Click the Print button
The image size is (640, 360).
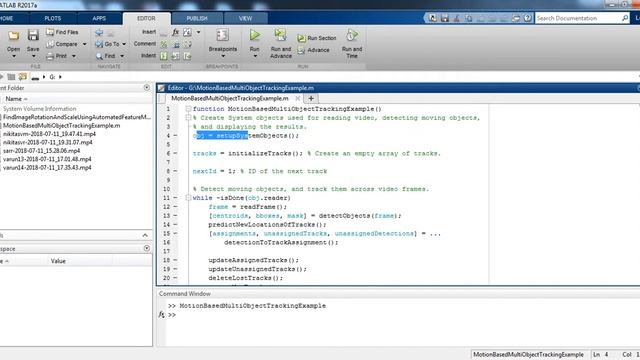coord(57,56)
